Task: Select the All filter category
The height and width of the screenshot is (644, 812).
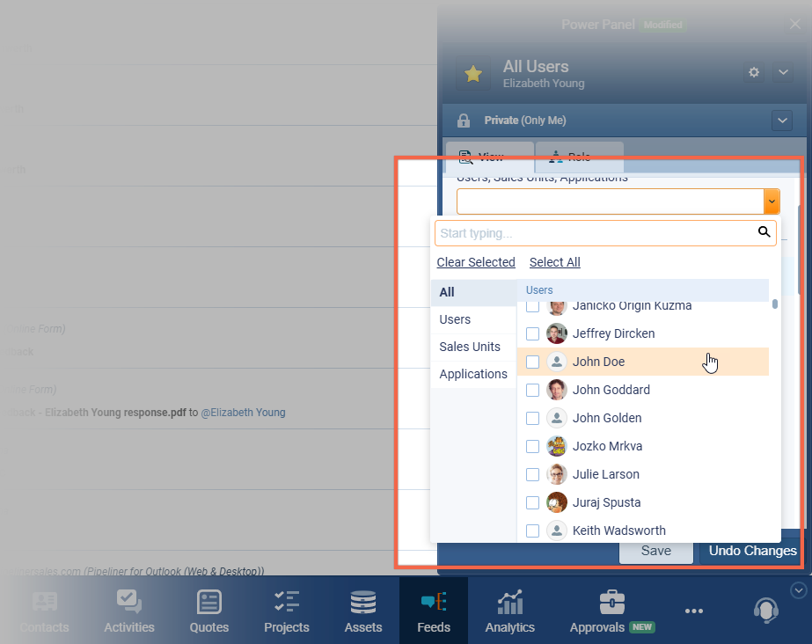Action: (x=473, y=292)
